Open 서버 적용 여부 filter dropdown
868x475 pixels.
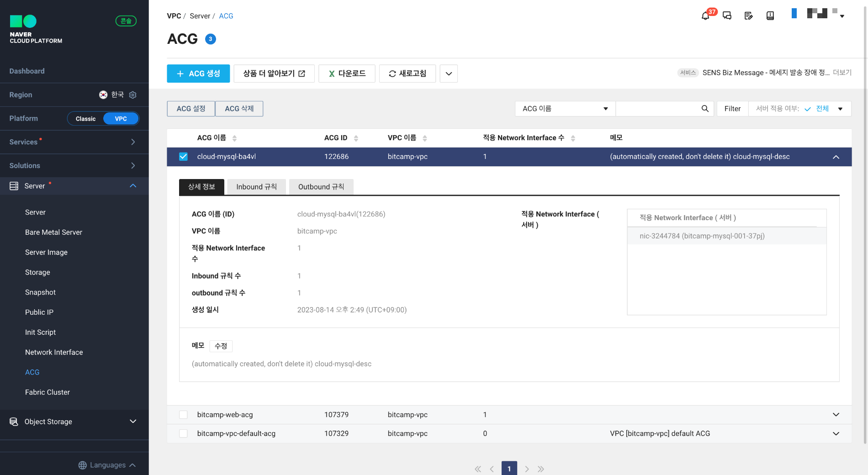pyautogui.click(x=799, y=109)
